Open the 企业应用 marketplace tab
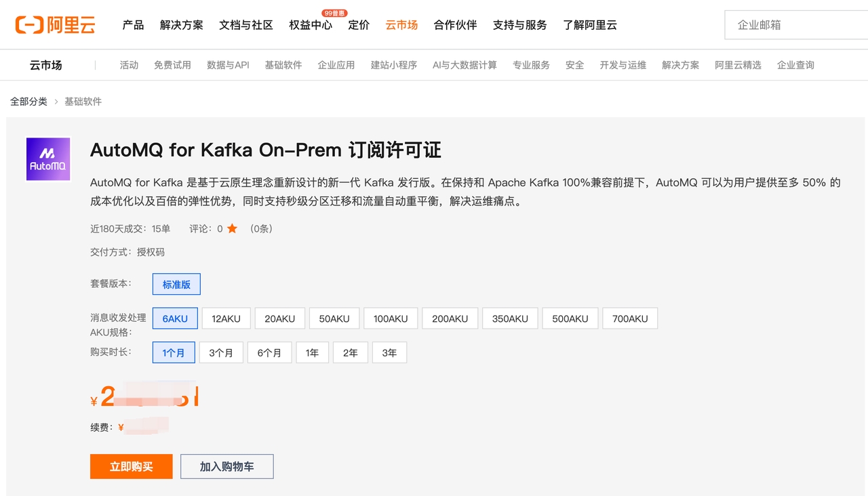Viewport: 868px width, 496px height. pos(336,65)
